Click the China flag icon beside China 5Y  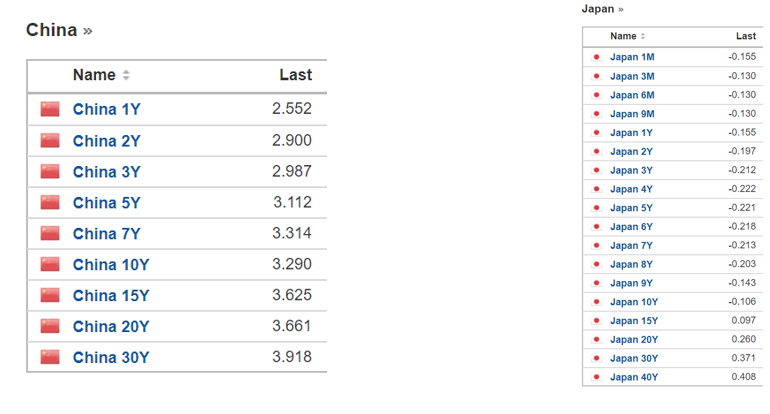50,203
